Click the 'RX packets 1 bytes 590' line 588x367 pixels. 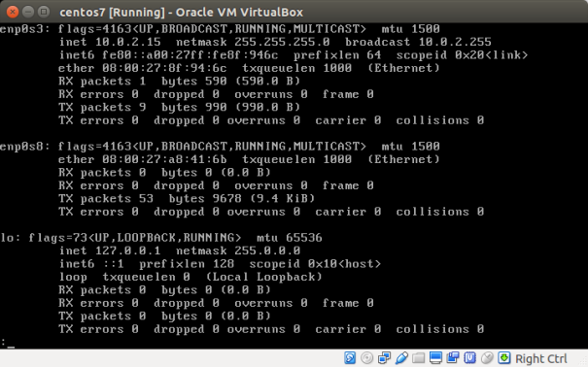pyautogui.click(x=179, y=82)
